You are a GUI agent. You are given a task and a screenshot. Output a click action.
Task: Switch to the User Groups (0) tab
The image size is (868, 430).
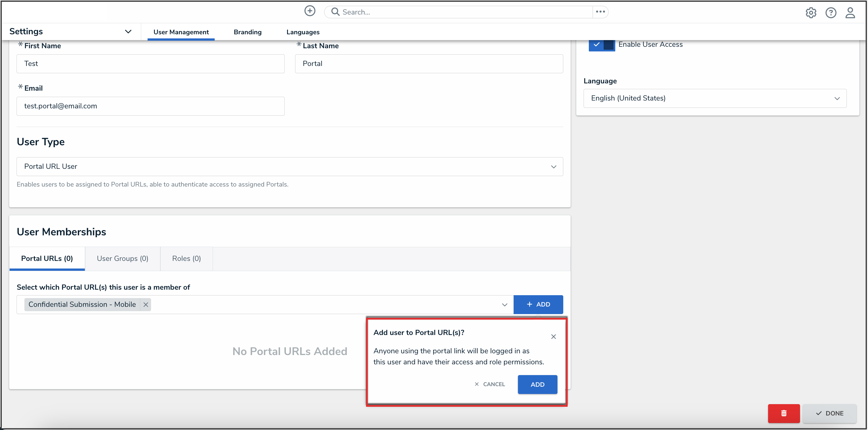point(122,258)
